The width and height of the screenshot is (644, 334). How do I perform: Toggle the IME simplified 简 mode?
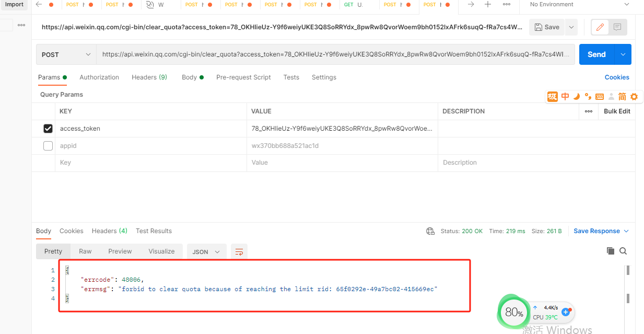pos(622,97)
